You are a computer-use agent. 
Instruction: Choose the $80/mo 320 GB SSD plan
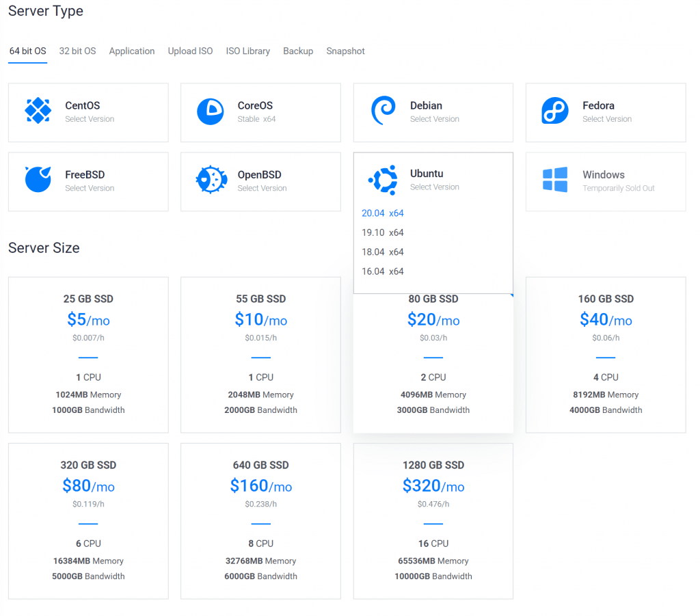tap(88, 520)
